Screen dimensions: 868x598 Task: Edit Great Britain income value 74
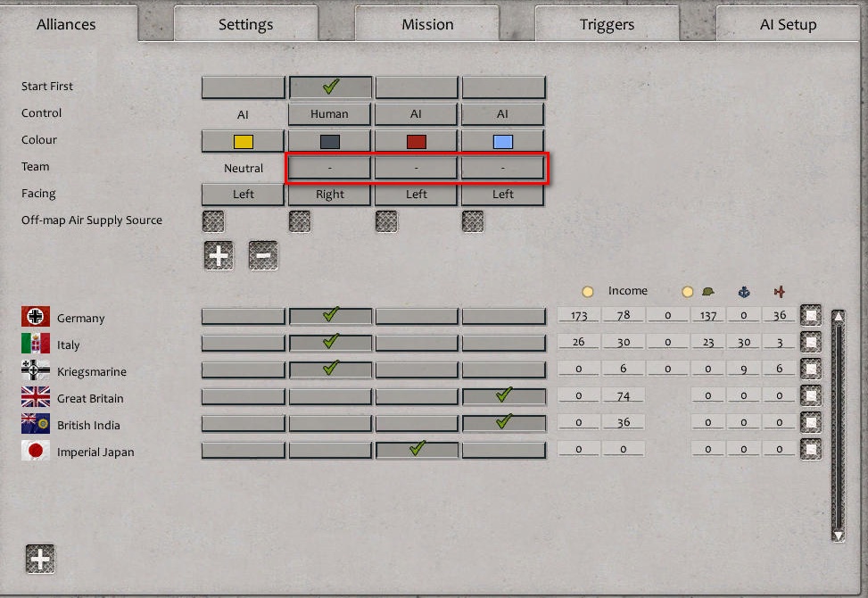tap(624, 395)
